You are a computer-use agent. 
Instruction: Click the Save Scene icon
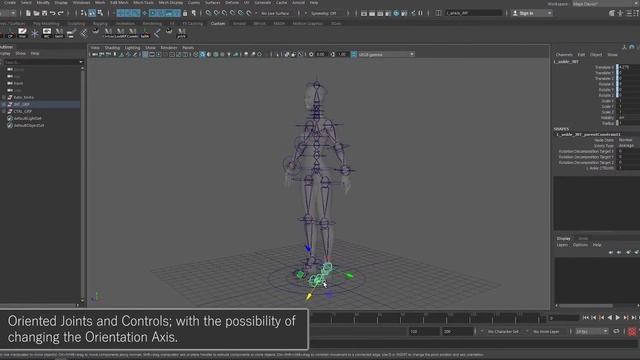(x=44, y=13)
